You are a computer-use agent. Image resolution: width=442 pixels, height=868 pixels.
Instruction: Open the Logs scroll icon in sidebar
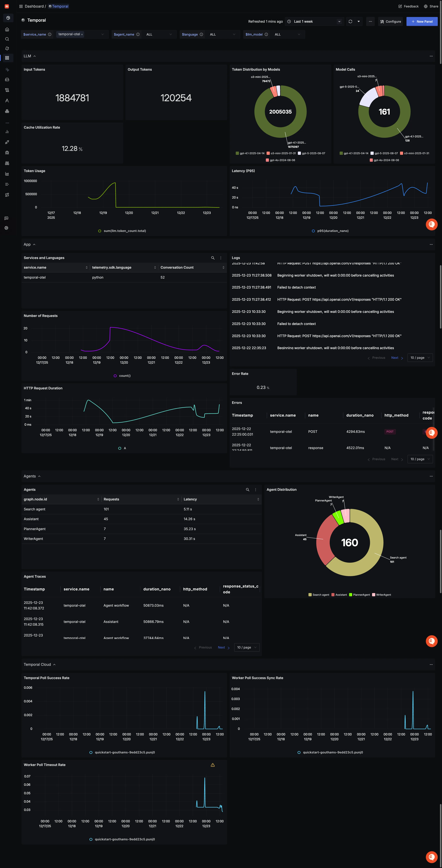pos(7,90)
